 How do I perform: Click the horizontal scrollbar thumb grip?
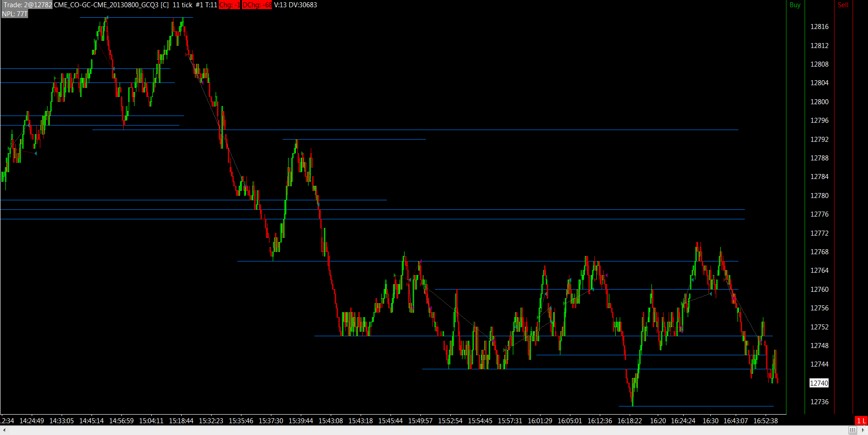[x=853, y=430]
